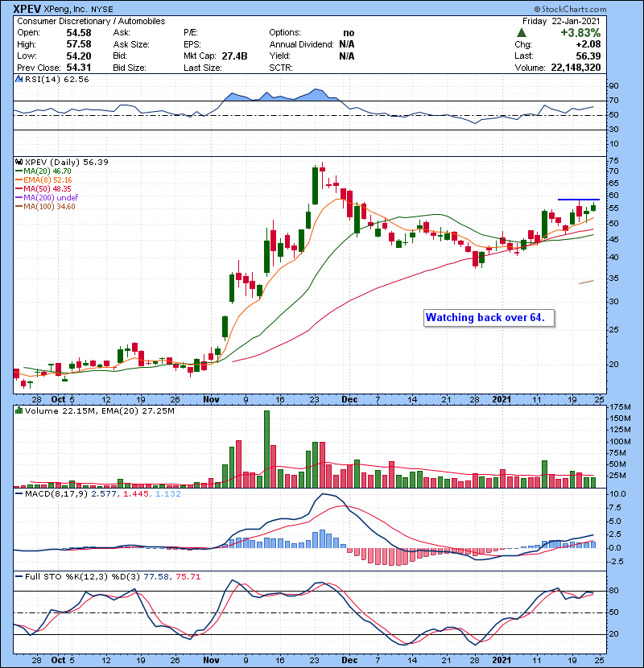Click the 'Dec' label on price chart axis
644x668 pixels.
[x=349, y=399]
